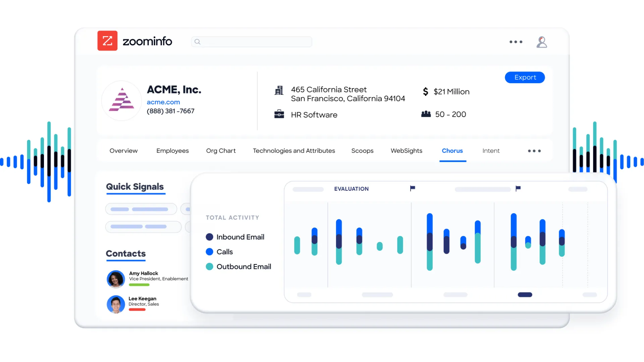Screen dimensions: 644x362
Task: Open the acme.com link
Action: pos(163,102)
